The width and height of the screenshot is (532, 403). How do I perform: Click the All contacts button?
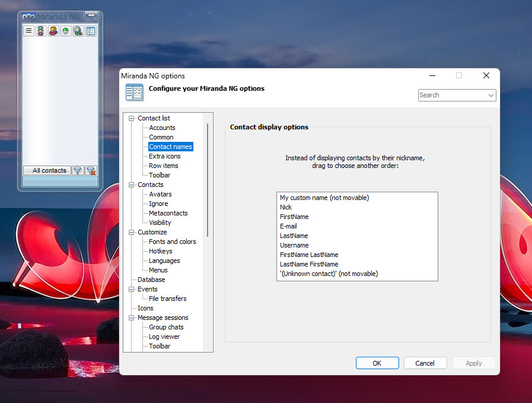tap(47, 170)
